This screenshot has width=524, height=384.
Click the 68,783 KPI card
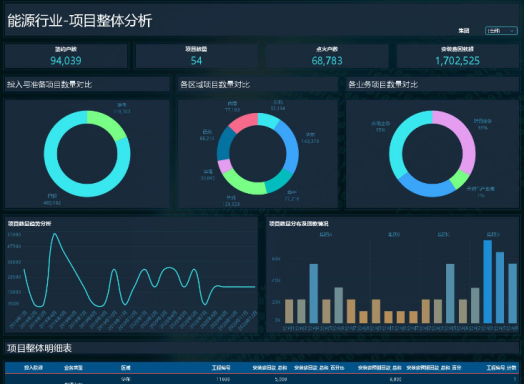pos(327,56)
